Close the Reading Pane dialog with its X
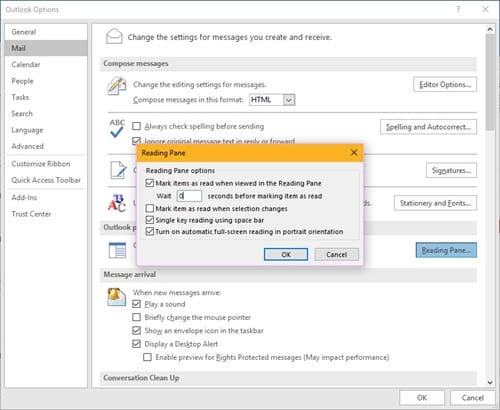The image size is (500, 410). (354, 153)
